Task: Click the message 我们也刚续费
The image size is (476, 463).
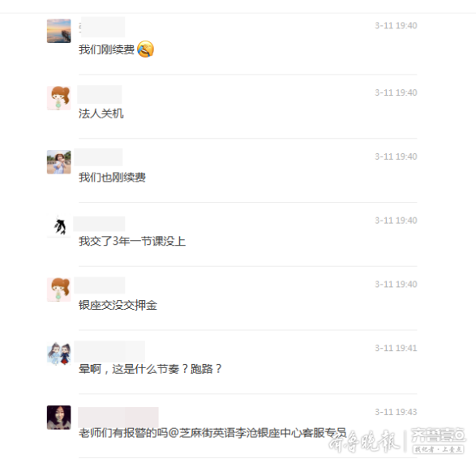Action: 112,178
